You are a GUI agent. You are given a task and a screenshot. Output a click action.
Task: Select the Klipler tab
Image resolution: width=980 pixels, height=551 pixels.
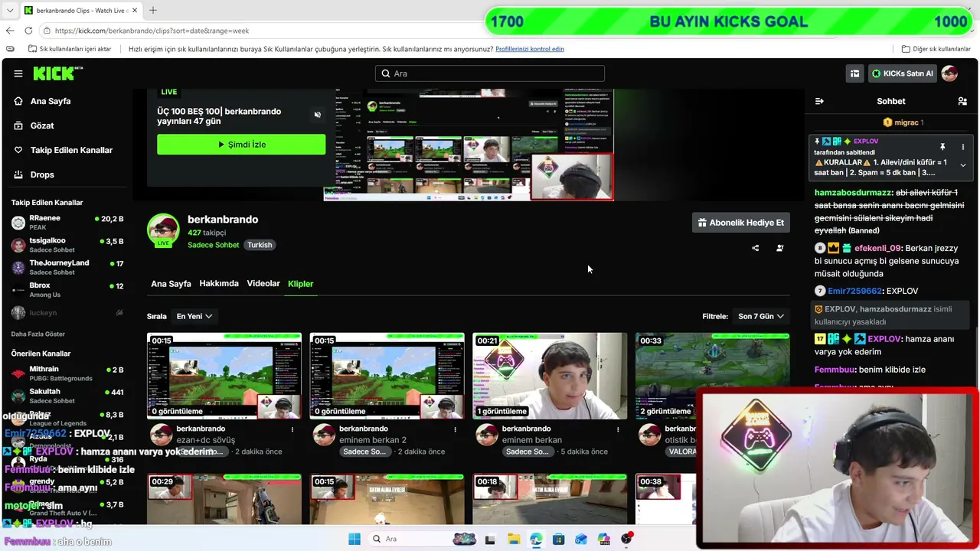pos(300,284)
